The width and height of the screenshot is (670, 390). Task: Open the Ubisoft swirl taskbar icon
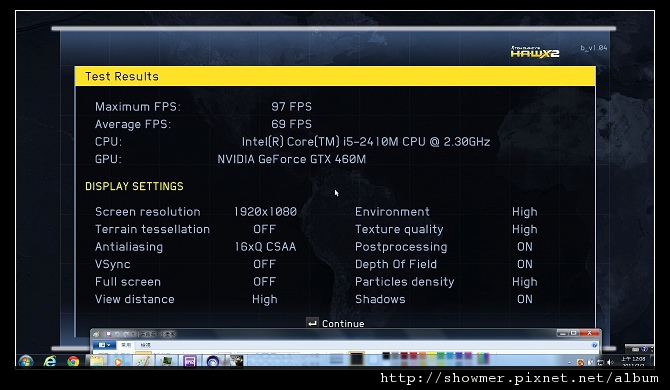212,361
